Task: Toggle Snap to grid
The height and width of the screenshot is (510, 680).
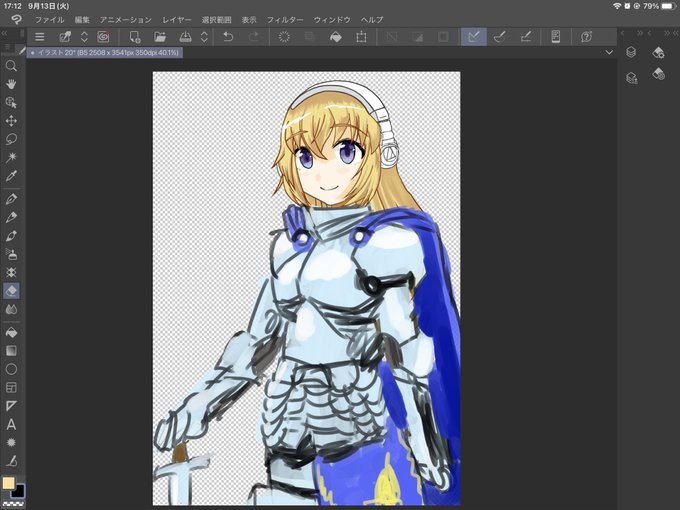Action: [526, 37]
